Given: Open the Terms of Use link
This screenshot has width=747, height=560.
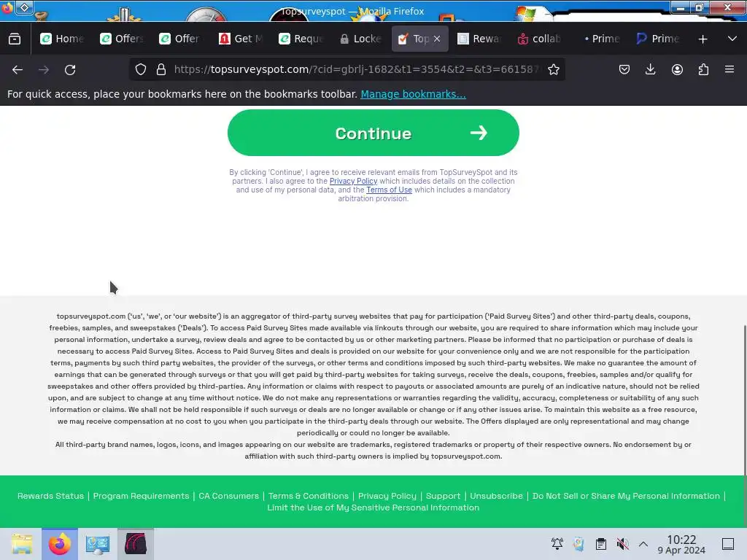Looking at the screenshot, I should [389, 190].
